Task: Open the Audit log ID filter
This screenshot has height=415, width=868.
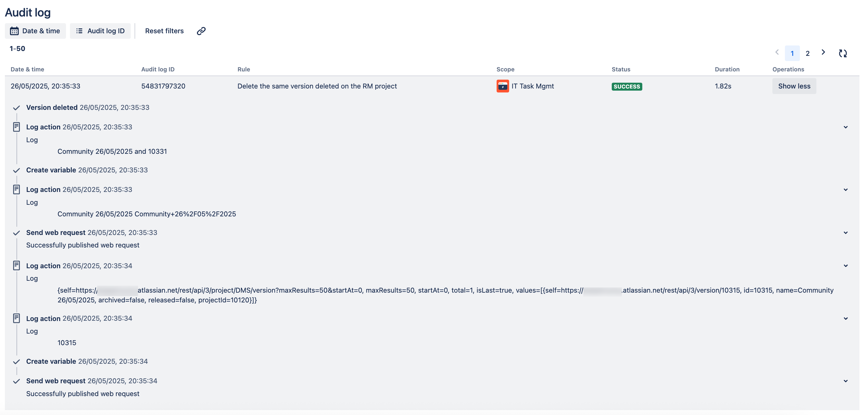Action: click(x=100, y=31)
